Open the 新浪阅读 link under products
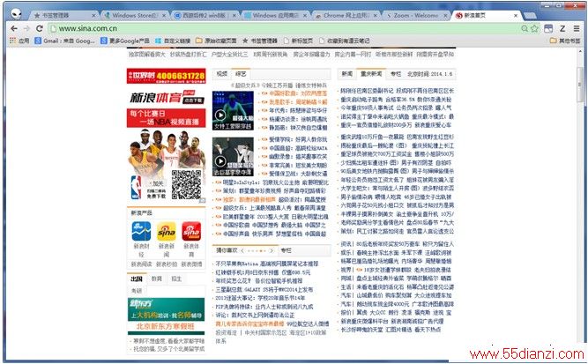This screenshot has height=364, width=588. point(141,264)
